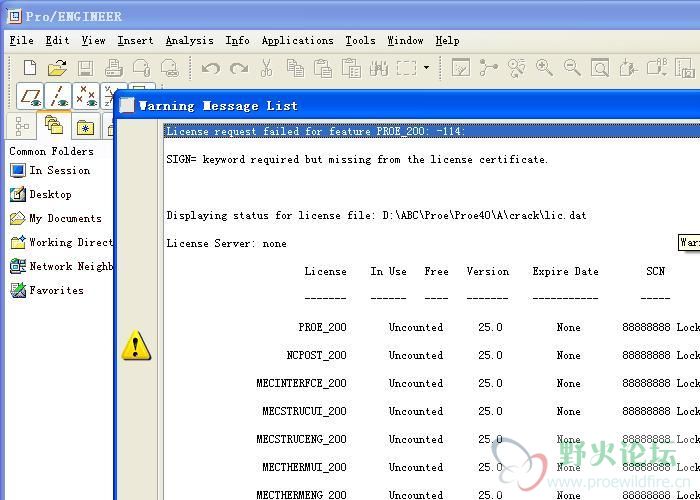This screenshot has width=700, height=500.
Task: Click the Orient mode icon
Action: [517, 68]
